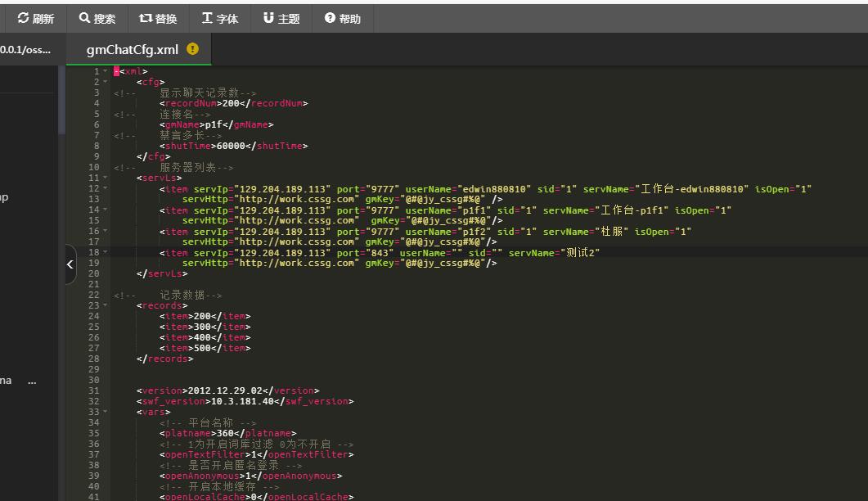Click the servName 杜服 text
868x501 pixels.
point(612,232)
